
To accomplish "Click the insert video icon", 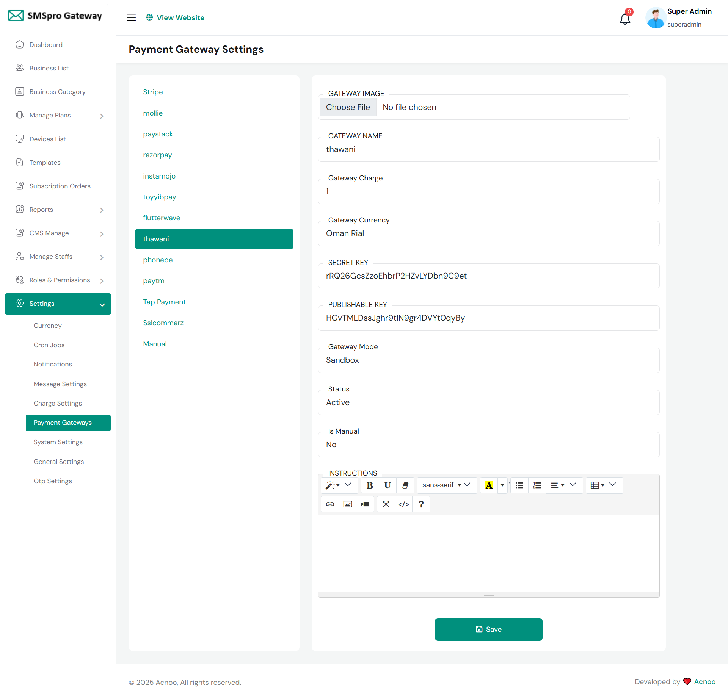I will coord(365,504).
